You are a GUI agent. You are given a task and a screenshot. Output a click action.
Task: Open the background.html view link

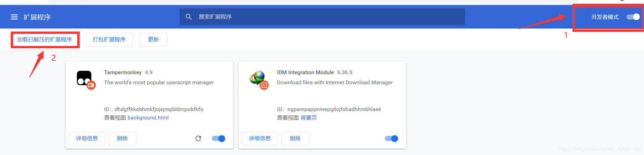(x=148, y=118)
